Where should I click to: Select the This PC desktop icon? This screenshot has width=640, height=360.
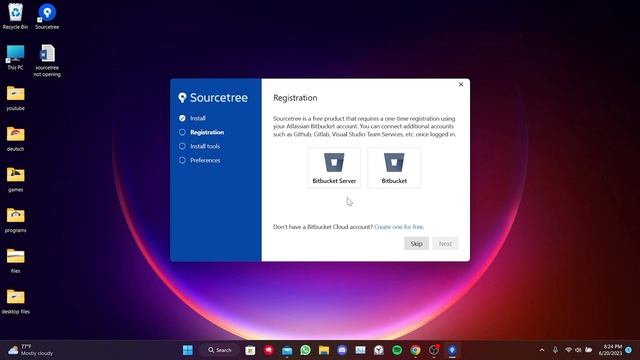click(16, 57)
